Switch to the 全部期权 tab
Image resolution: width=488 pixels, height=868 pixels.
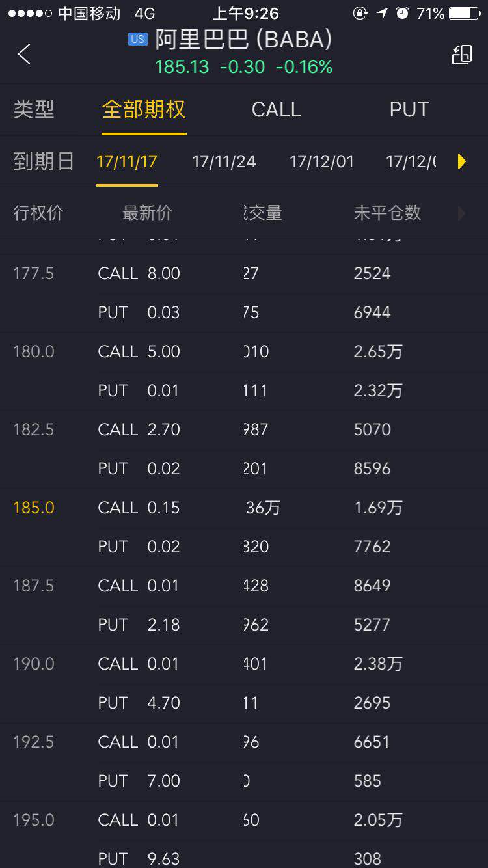pos(144,109)
